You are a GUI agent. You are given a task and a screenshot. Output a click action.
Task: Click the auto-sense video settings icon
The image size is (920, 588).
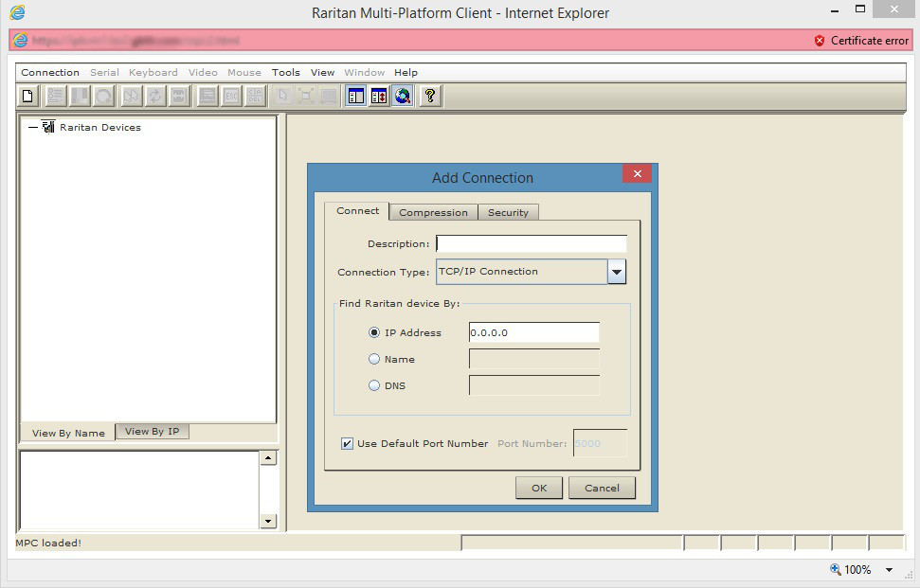[179, 96]
